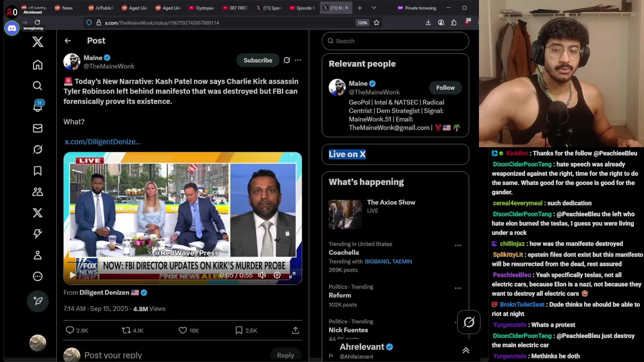
Task: Open The Axios Show live item
Action: point(395,214)
